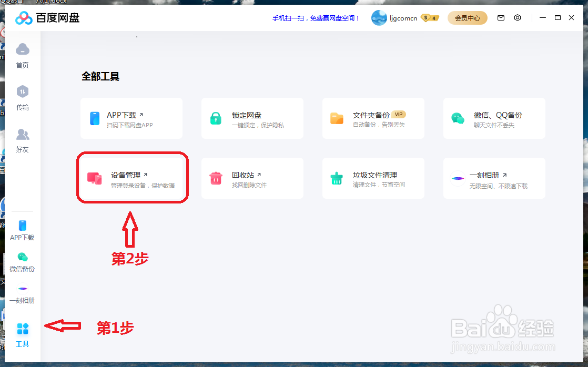Click the 百度网盘 title text

click(58, 18)
